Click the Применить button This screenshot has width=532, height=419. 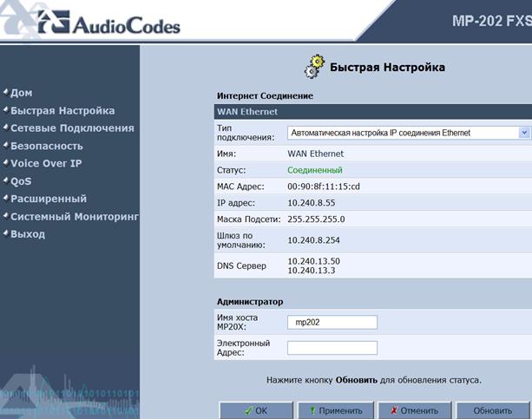tap(336, 410)
